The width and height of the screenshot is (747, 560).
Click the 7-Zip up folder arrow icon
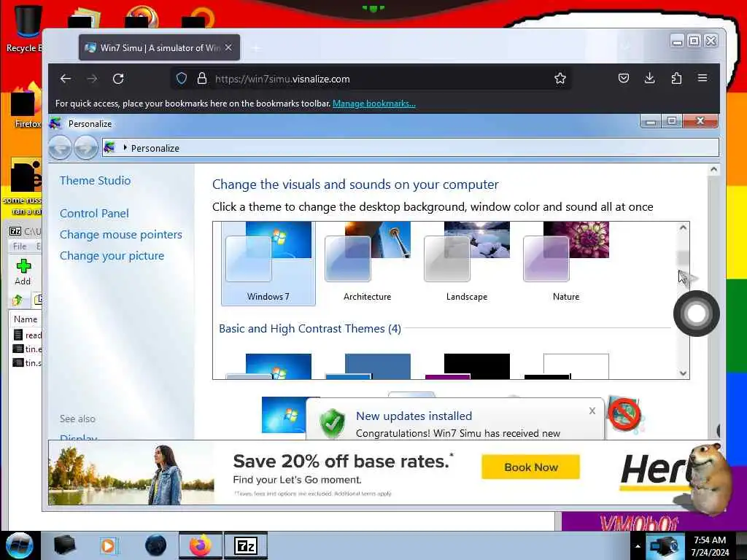coord(18,300)
